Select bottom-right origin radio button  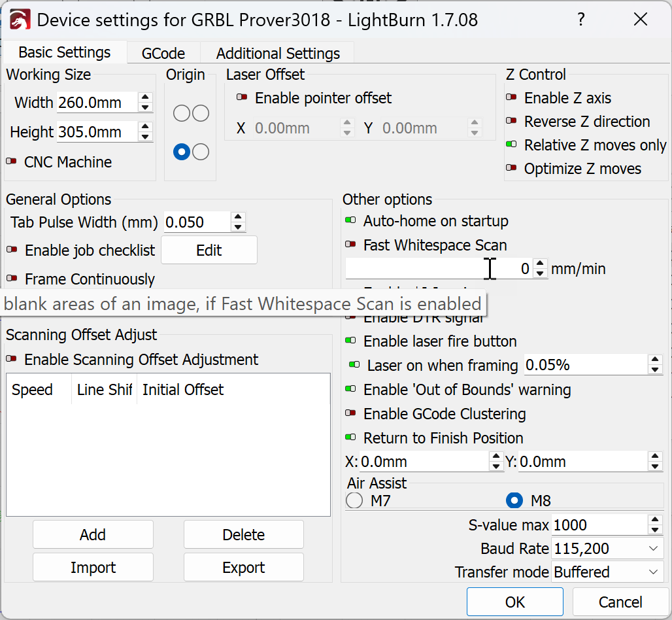pos(201,152)
